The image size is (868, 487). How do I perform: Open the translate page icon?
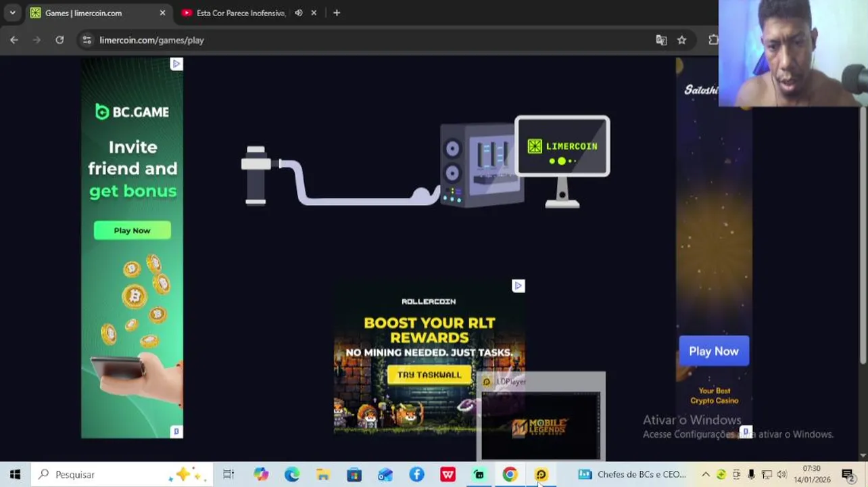(x=661, y=40)
